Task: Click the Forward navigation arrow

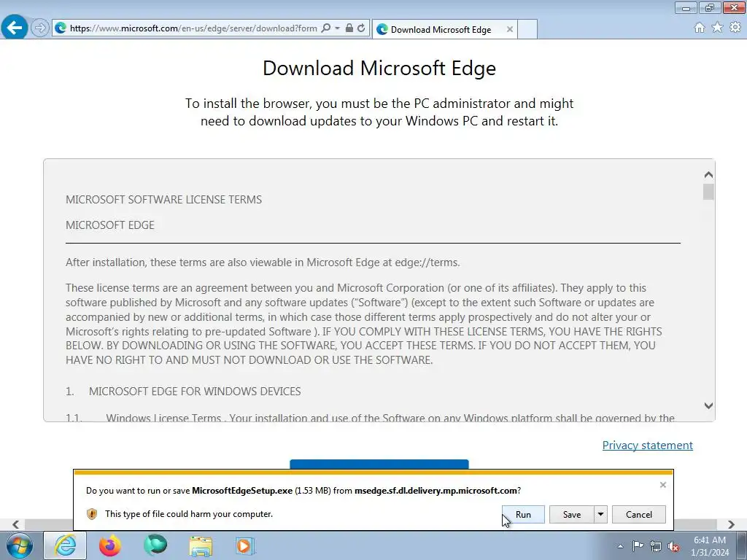Action: pos(40,28)
